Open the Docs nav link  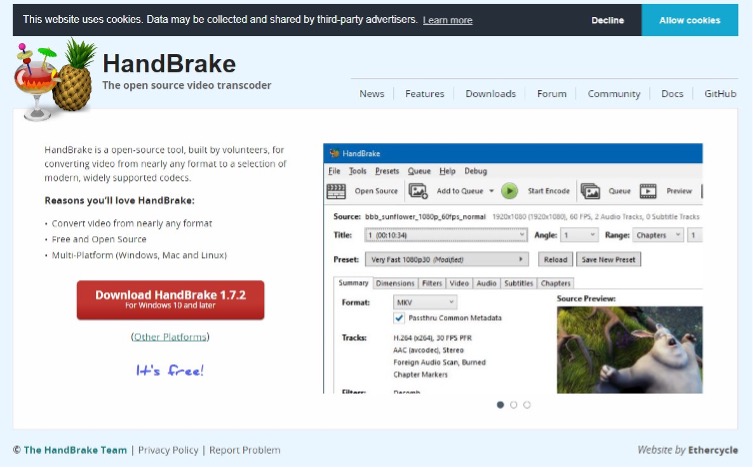coord(672,94)
